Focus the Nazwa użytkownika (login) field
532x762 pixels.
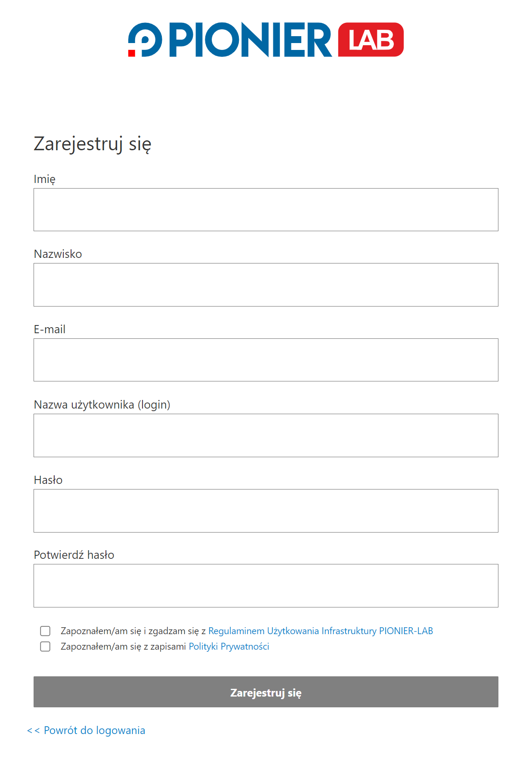[x=266, y=435]
